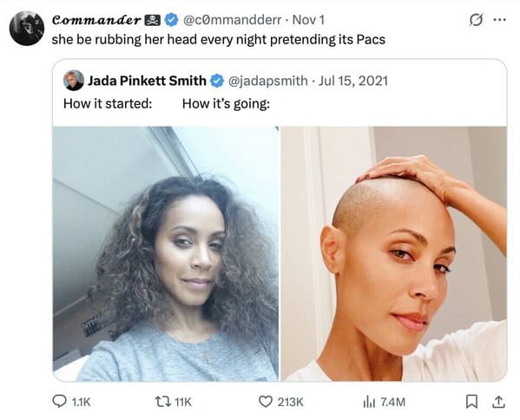
Task: Click the reply speech bubble icon
Action: click(59, 402)
